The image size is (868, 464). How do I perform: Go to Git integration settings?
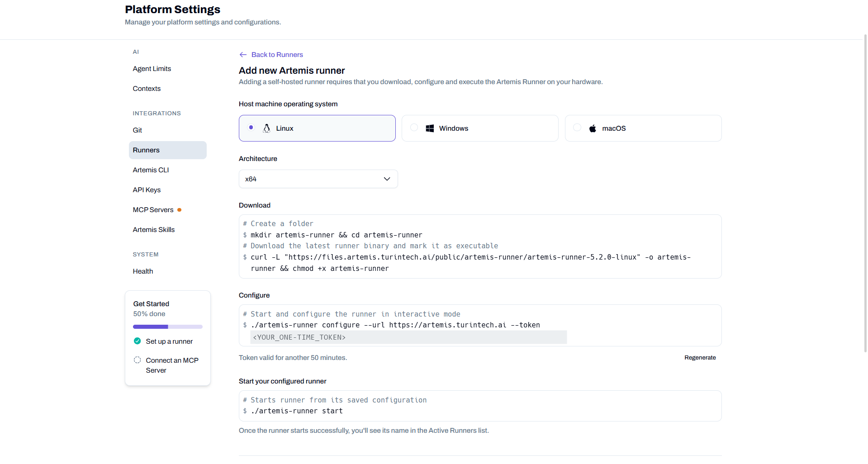[x=138, y=130]
